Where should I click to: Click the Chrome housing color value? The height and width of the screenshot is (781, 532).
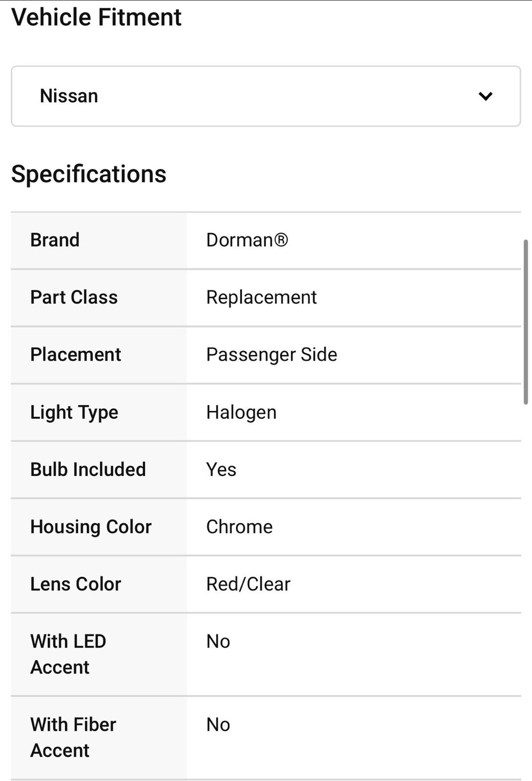[x=240, y=526]
